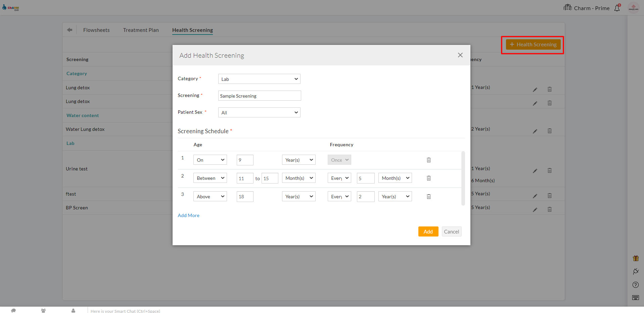The image size is (644, 313).
Task: Open keyboard shortcuts icon in sidebar
Action: tap(635, 298)
